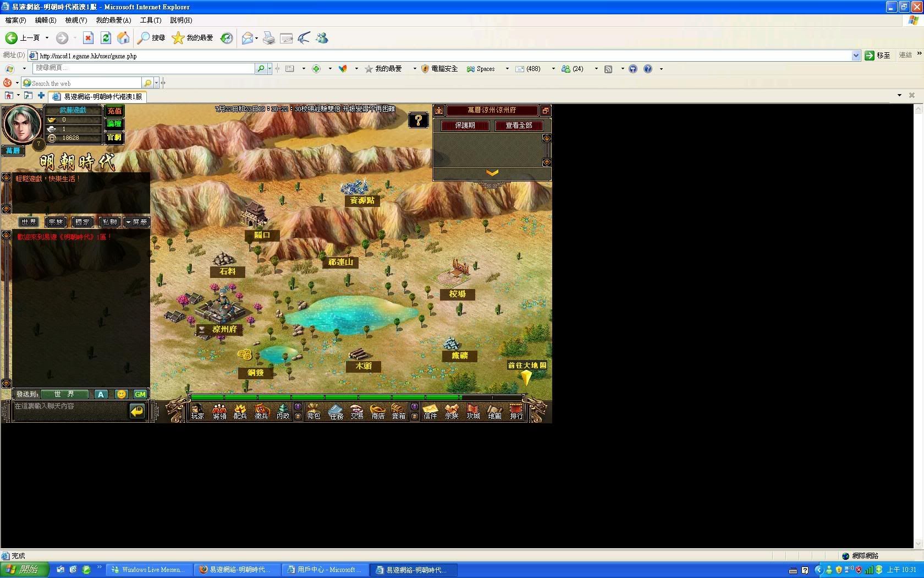Open the 發送到 世界 channel selector

(64, 394)
